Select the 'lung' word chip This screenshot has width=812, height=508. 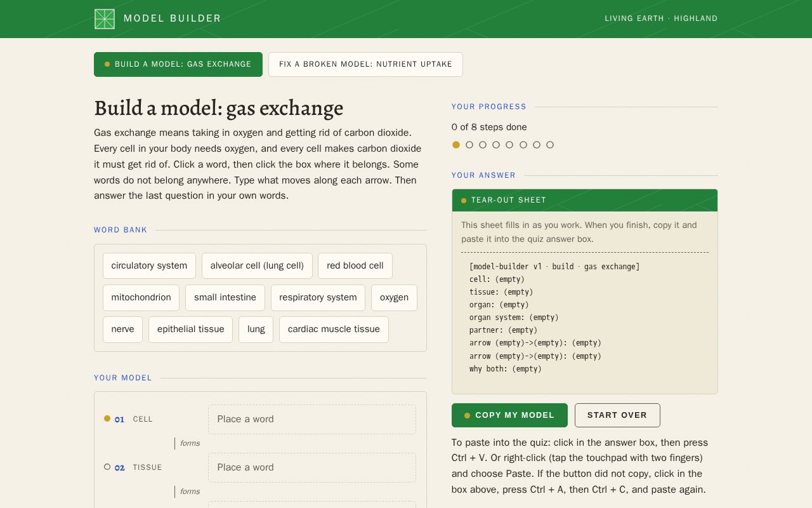point(256,329)
